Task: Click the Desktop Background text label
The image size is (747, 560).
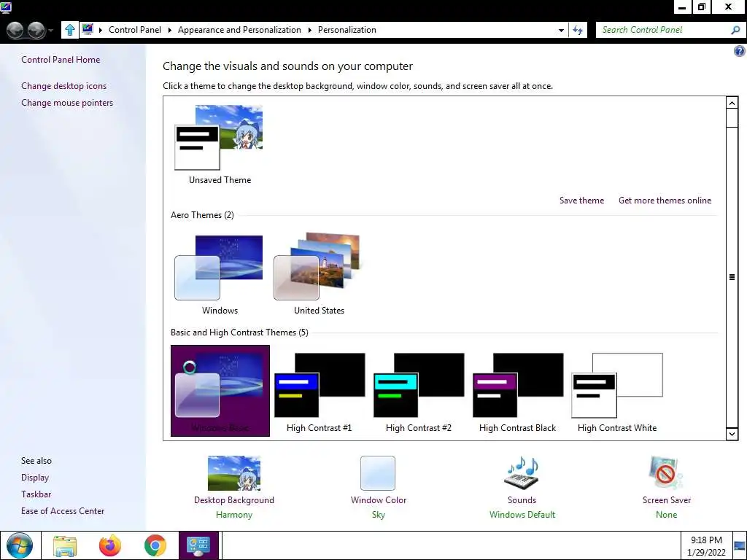Action: 234,500
